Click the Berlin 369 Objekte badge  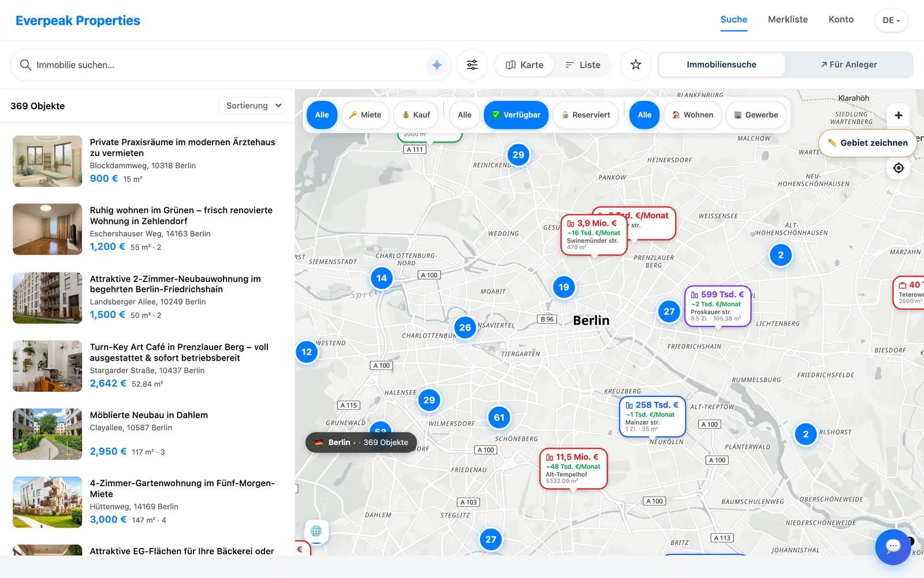click(x=362, y=442)
